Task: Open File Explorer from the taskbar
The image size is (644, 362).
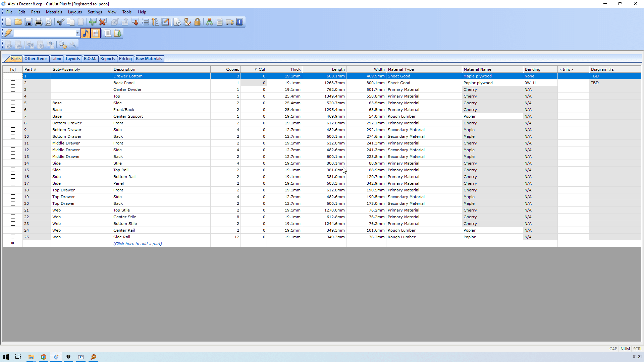Action: pyautogui.click(x=31, y=357)
